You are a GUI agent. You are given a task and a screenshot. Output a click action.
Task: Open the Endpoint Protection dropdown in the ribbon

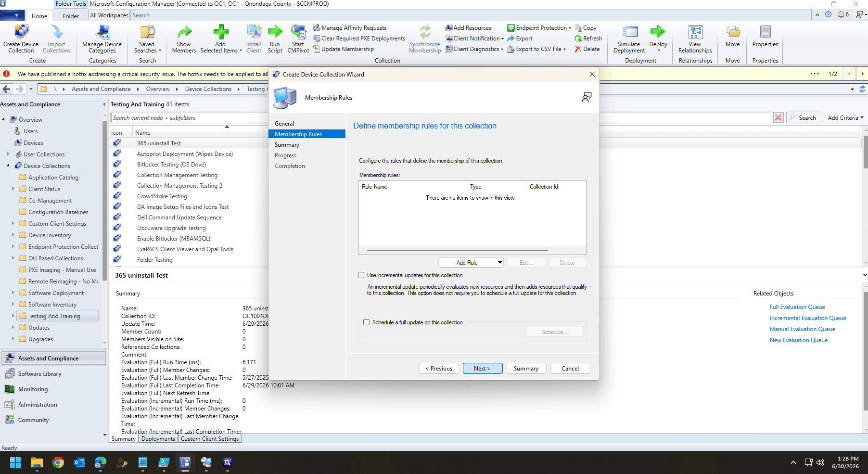(539, 28)
